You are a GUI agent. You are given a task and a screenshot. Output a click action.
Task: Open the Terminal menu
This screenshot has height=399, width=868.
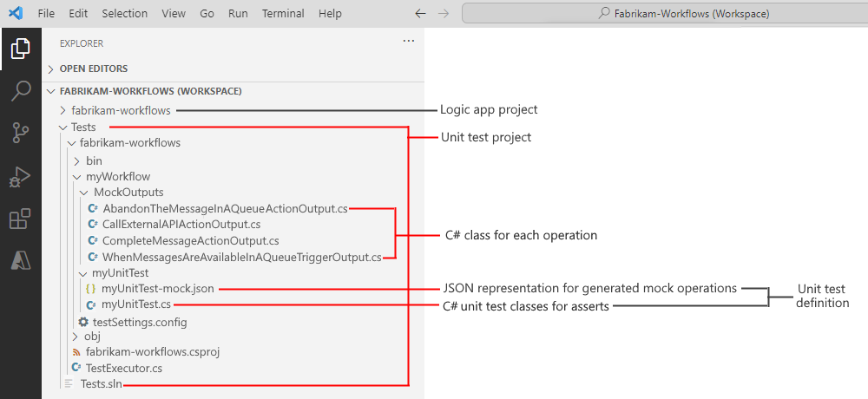(x=283, y=14)
